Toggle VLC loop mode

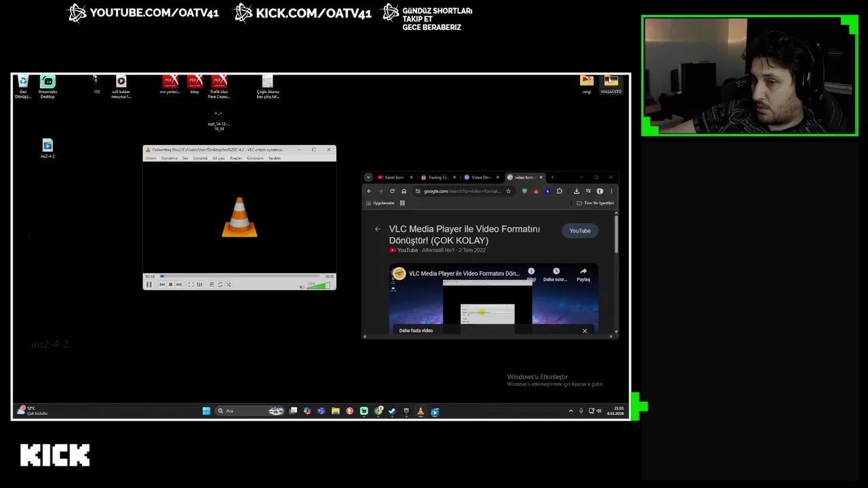(220, 285)
